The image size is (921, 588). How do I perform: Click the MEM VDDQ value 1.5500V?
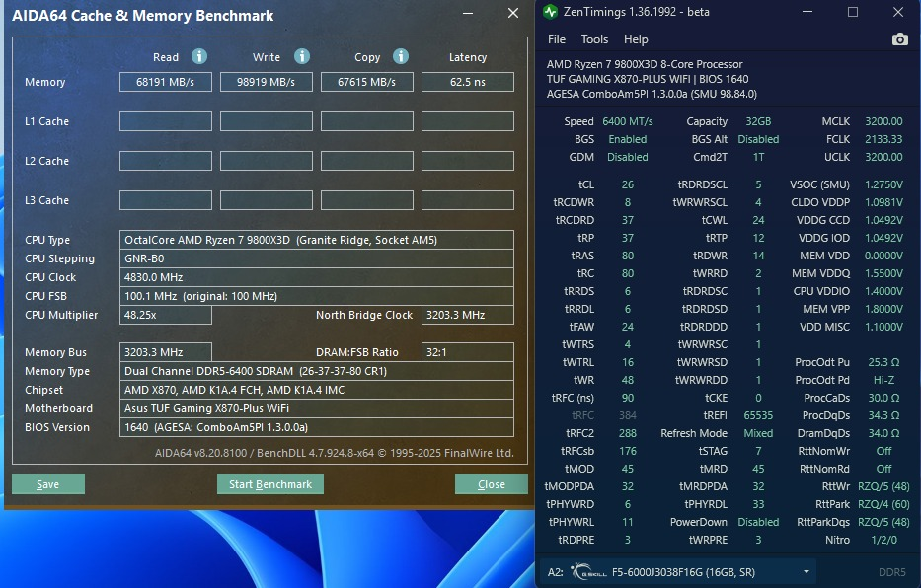(883, 273)
